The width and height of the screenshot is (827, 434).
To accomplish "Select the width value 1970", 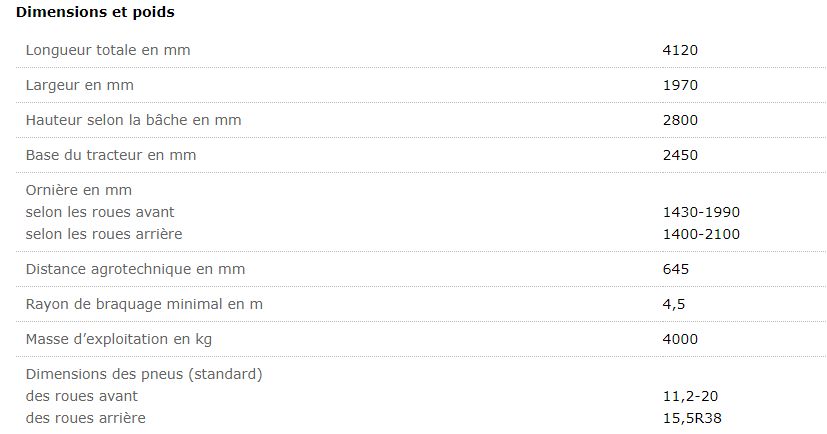I will coord(680,85).
